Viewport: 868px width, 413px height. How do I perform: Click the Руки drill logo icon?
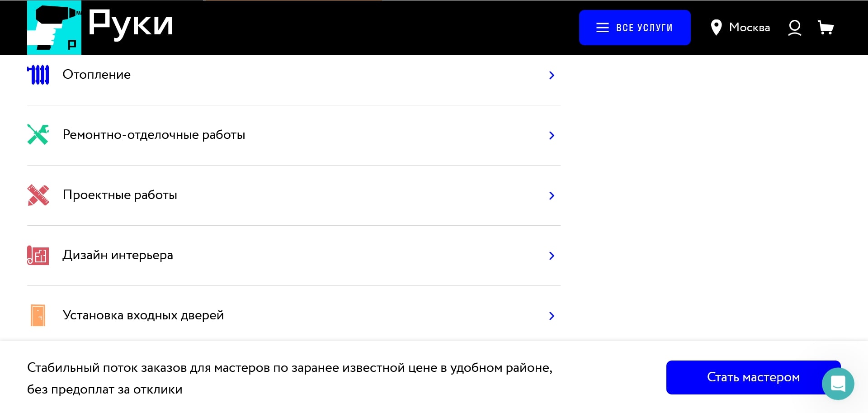54,27
